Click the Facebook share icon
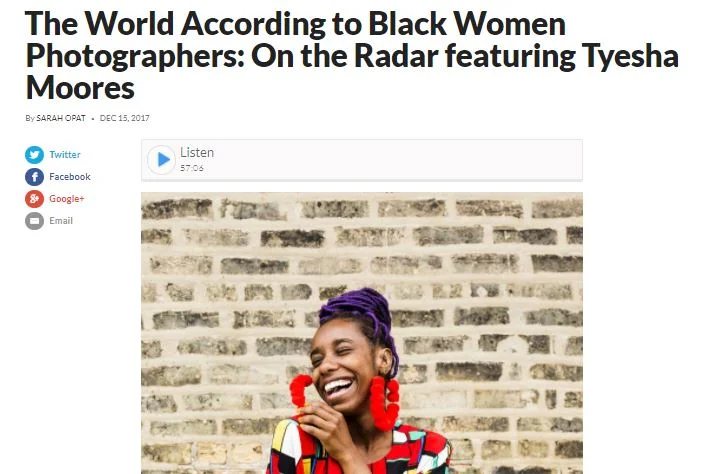Screen dimensions: 704x474 (x=34, y=177)
